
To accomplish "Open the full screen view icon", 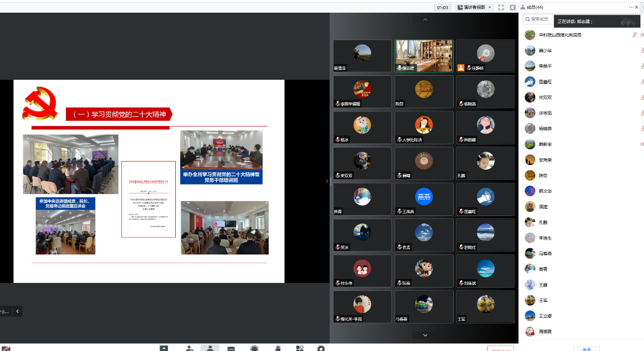I will pyautogui.click(x=501, y=7).
